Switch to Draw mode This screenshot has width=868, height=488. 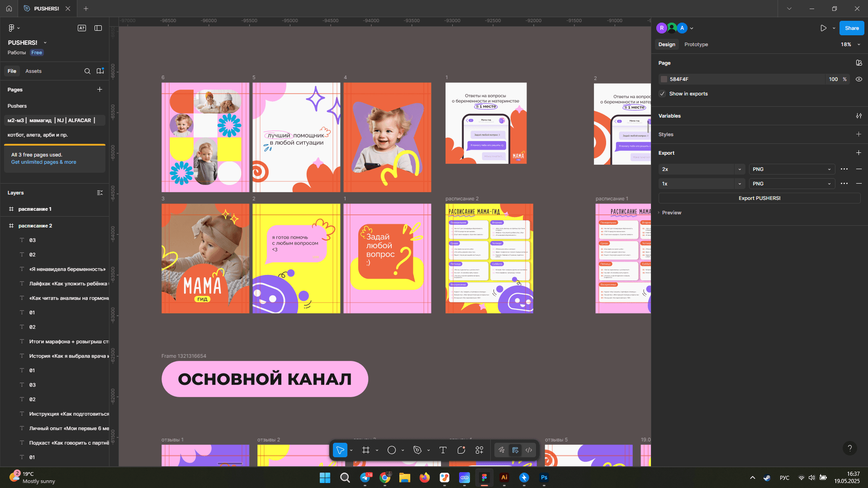[x=502, y=450]
